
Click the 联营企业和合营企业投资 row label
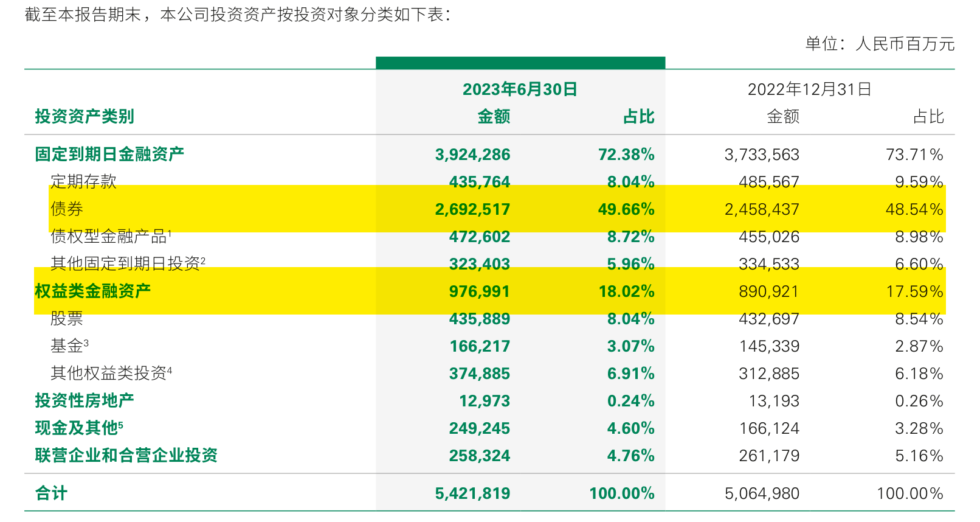[x=126, y=455]
